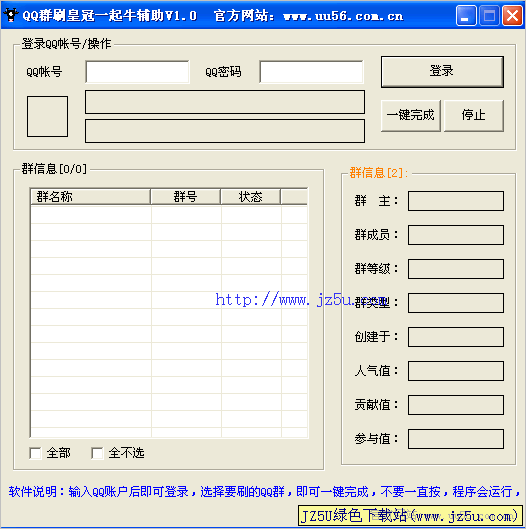This screenshot has width=526, height=529.
Task: Click the 参与值 info field
Action: point(456,439)
